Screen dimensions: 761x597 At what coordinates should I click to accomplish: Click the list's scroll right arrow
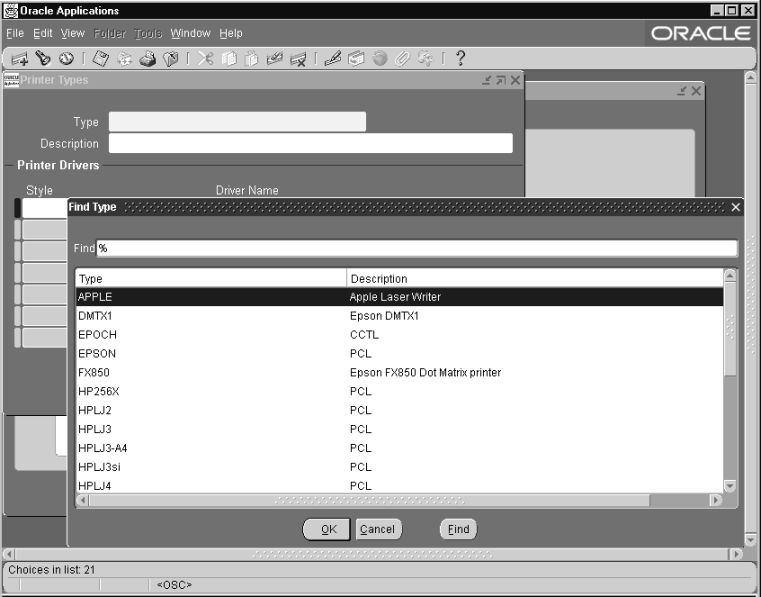point(716,500)
